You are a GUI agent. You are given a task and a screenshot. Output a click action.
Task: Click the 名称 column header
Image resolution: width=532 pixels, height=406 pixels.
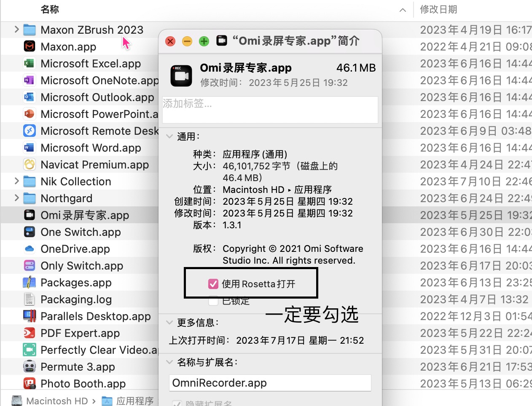(x=49, y=9)
